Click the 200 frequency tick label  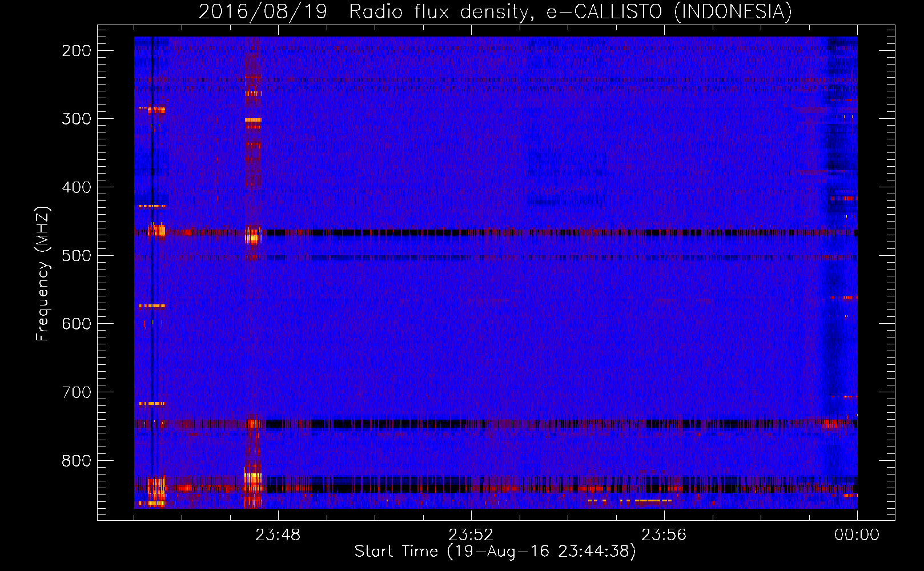[77, 51]
